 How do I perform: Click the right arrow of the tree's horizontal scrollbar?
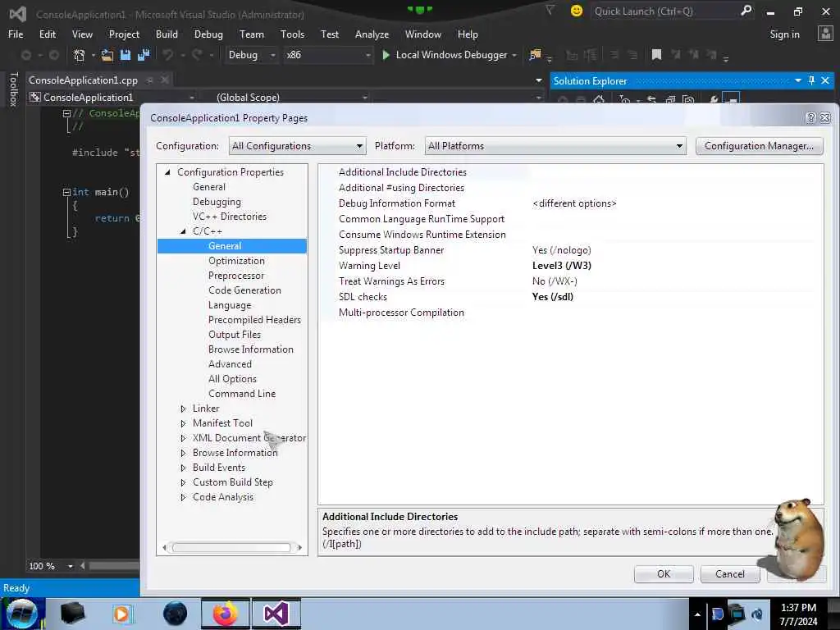pyautogui.click(x=299, y=547)
